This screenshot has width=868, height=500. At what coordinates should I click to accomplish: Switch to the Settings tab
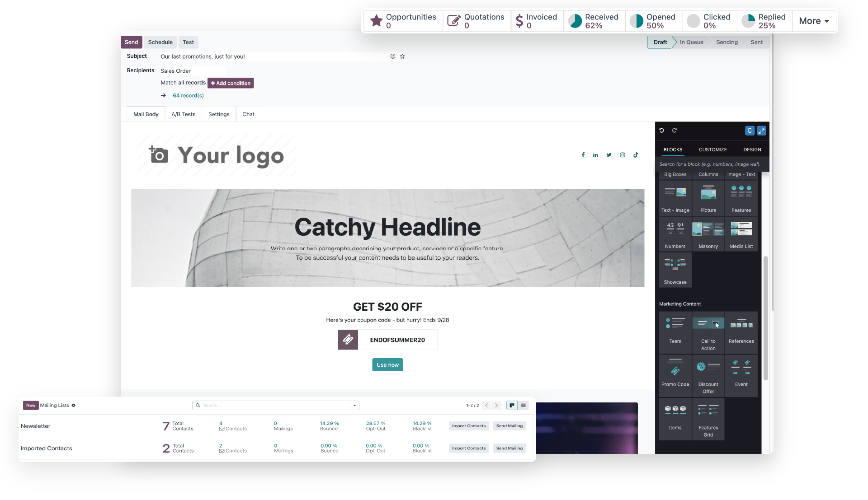point(219,114)
